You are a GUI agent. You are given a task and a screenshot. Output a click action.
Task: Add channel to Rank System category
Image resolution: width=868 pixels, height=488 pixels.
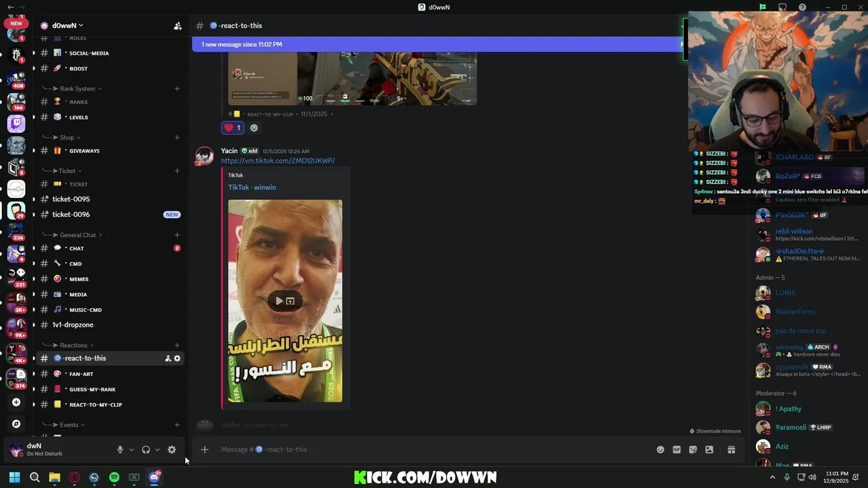pos(177,89)
